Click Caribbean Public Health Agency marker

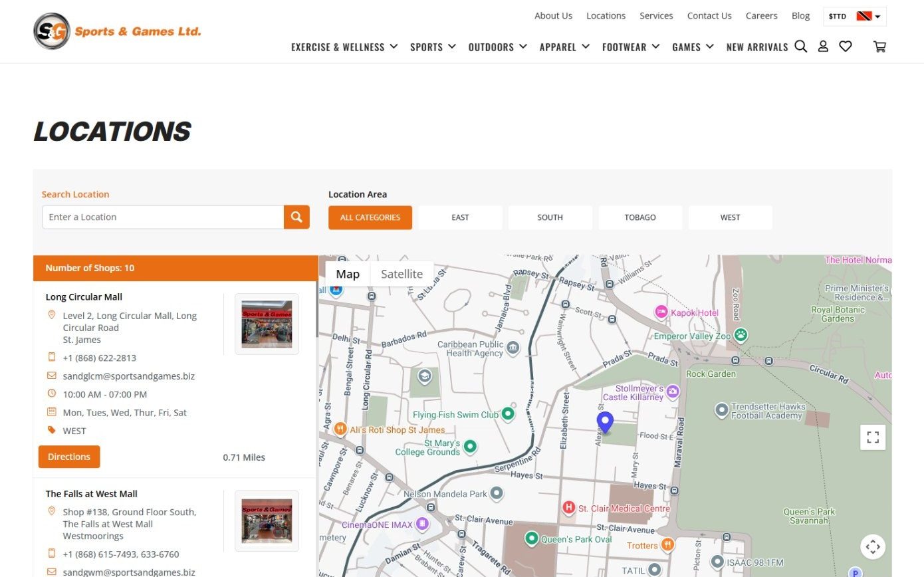(x=513, y=348)
